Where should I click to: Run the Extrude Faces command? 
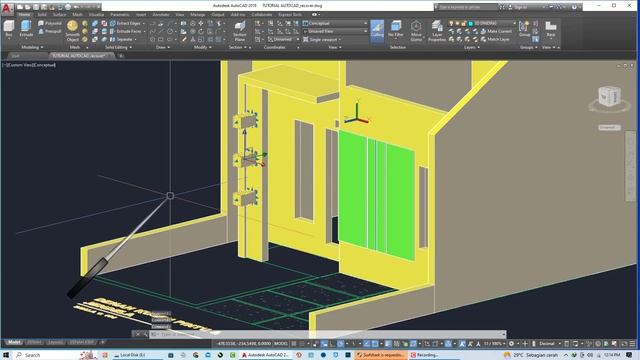[125, 31]
